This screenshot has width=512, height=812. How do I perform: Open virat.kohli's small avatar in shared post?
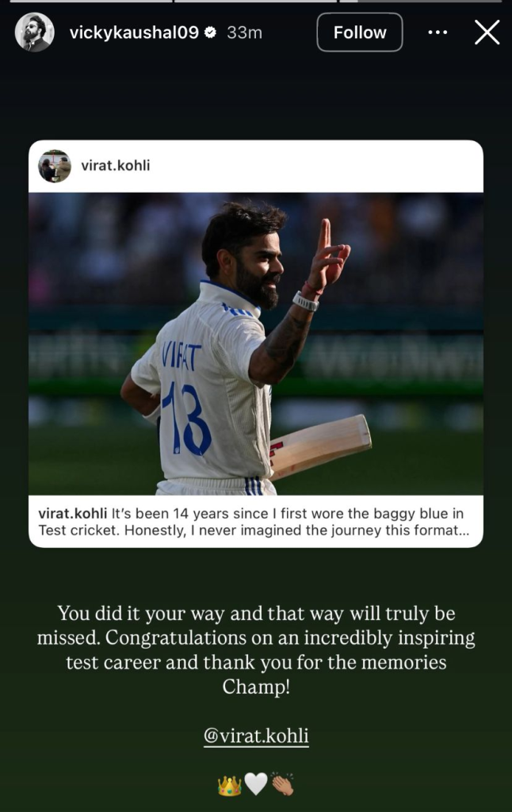pos(55,166)
